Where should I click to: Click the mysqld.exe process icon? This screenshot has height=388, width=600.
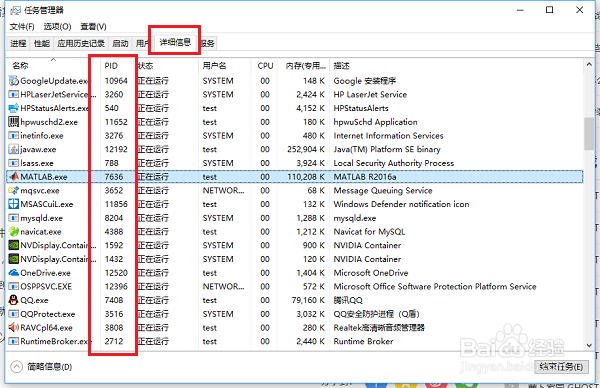pos(13,218)
